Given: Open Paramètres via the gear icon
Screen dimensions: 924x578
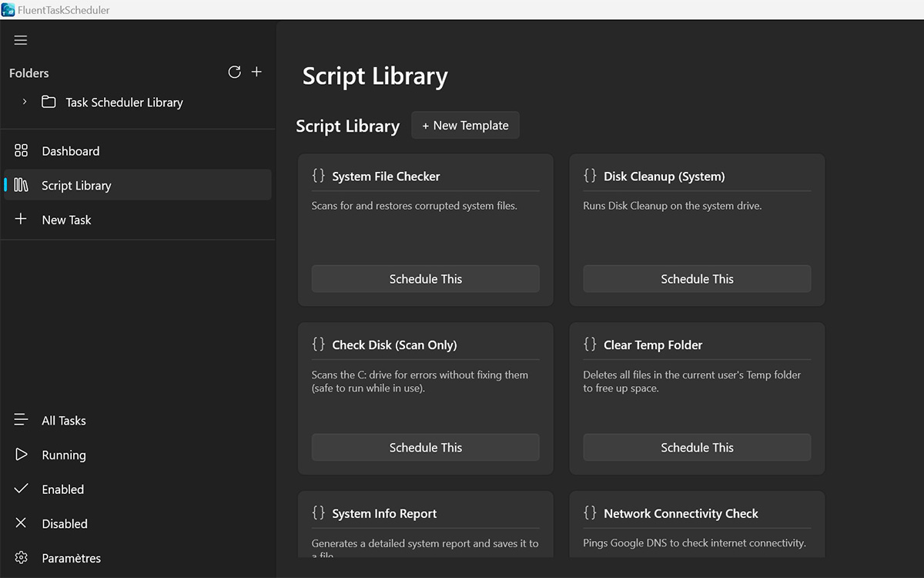Looking at the screenshot, I should [x=21, y=558].
